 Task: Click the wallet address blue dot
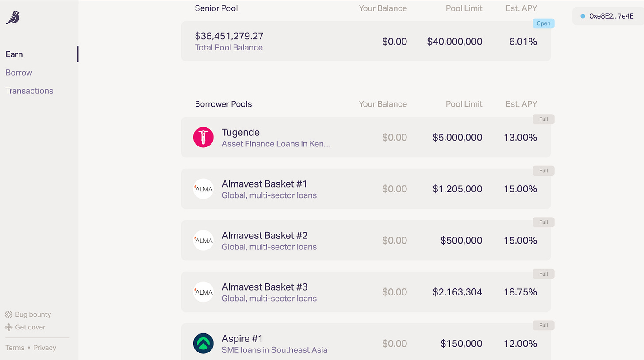(x=583, y=16)
